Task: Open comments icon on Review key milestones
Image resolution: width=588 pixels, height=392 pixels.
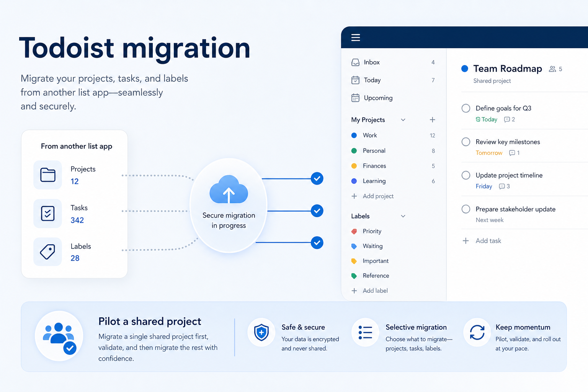Action: (x=512, y=153)
